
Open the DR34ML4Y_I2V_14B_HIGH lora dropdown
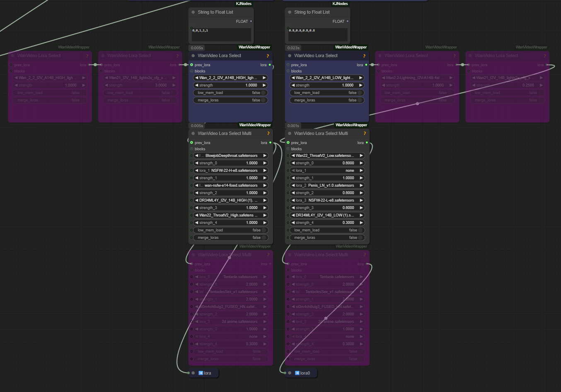pyautogui.click(x=230, y=200)
